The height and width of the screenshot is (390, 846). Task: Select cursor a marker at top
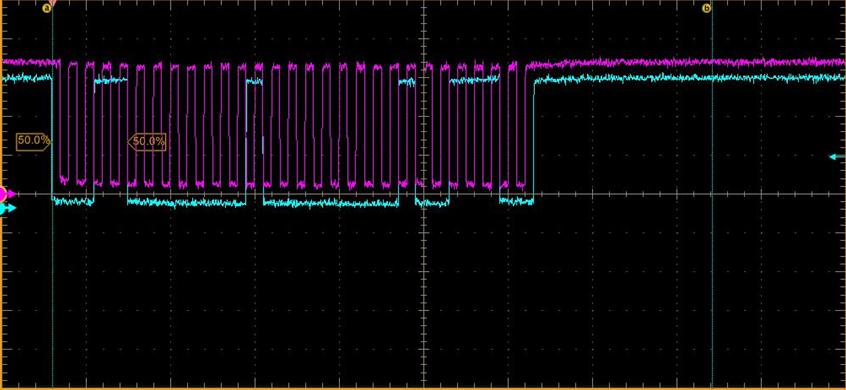46,8
